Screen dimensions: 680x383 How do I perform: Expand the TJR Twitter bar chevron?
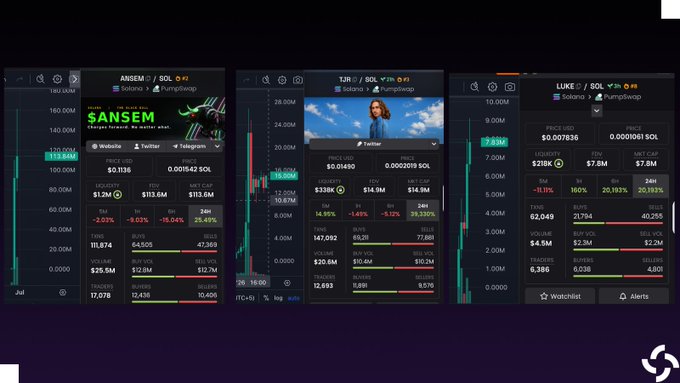pos(433,144)
